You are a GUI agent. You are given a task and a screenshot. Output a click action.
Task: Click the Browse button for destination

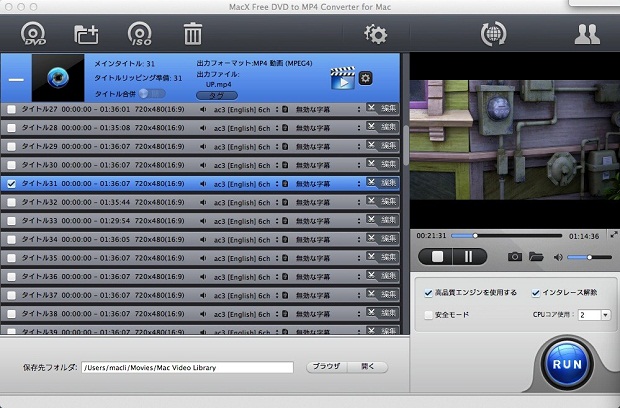[x=326, y=367]
